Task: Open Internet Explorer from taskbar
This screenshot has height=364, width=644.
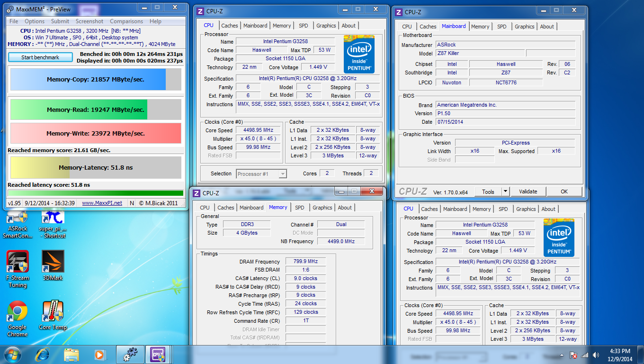Action: [43, 354]
